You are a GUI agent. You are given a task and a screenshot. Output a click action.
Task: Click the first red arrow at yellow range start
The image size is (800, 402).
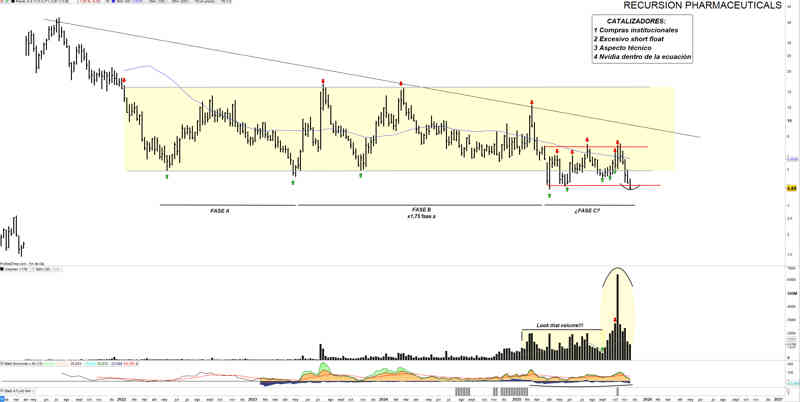(x=123, y=81)
